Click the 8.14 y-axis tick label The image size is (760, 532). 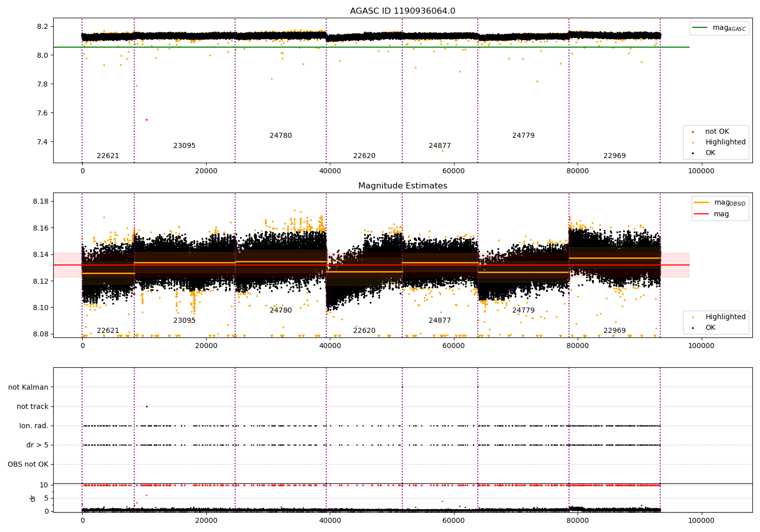[x=41, y=255]
